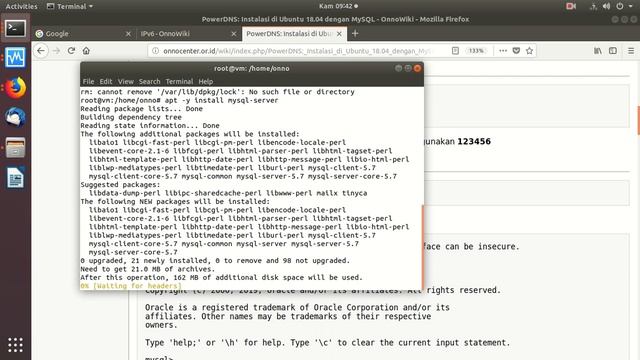Click the terminal window scrollbar

pos(422,247)
